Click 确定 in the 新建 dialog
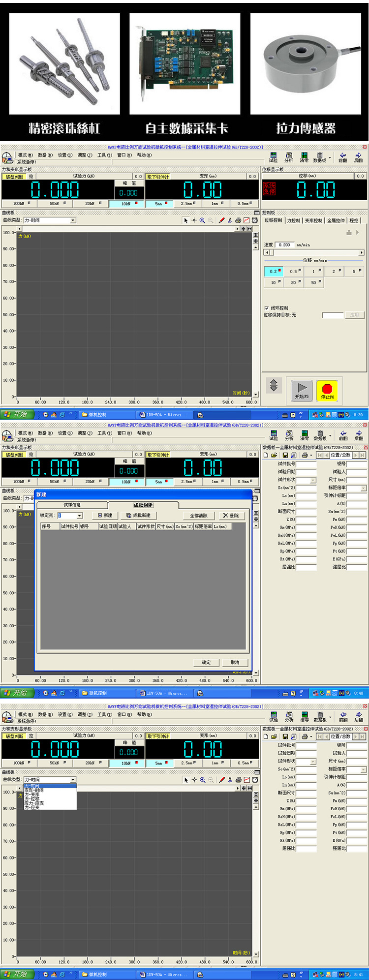The height and width of the screenshot is (980, 369). pos(206,662)
